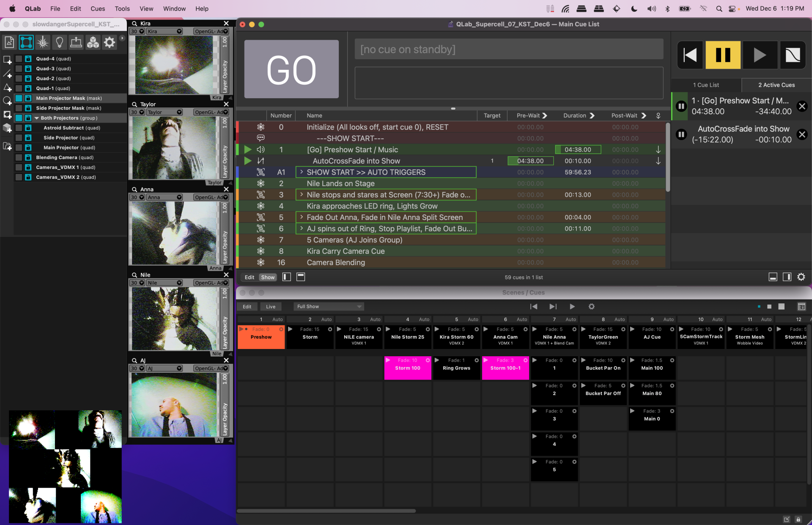Toggle visibility of Main Projector Mask layer

[x=19, y=98]
